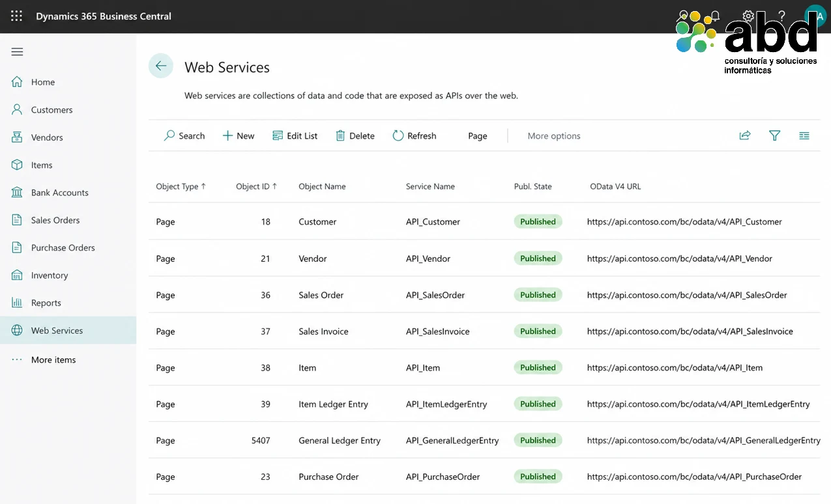Open the help question mark icon
The width and height of the screenshot is (831, 504).
[x=782, y=16]
